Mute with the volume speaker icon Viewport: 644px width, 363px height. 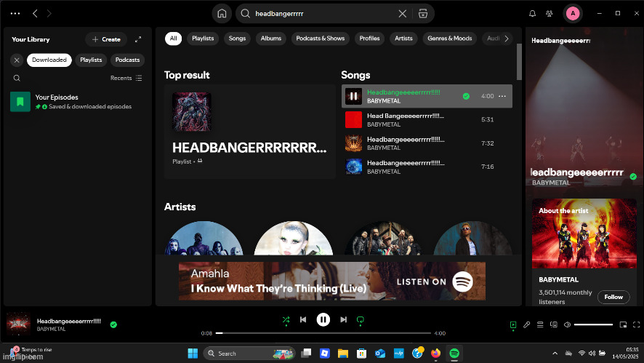point(567,324)
